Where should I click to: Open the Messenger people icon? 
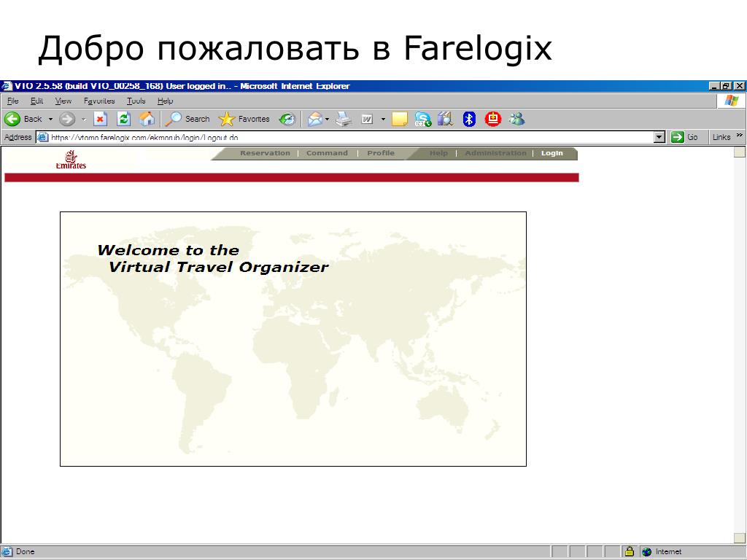(x=517, y=119)
